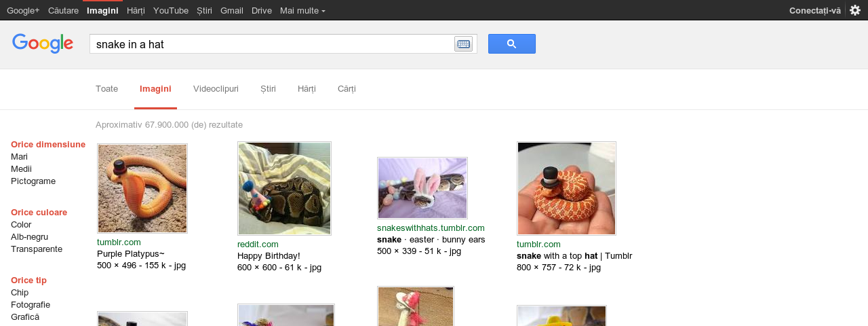Screen dimensions: 868x326
Task: Open the on-screen keyboard icon
Action: [x=463, y=44]
